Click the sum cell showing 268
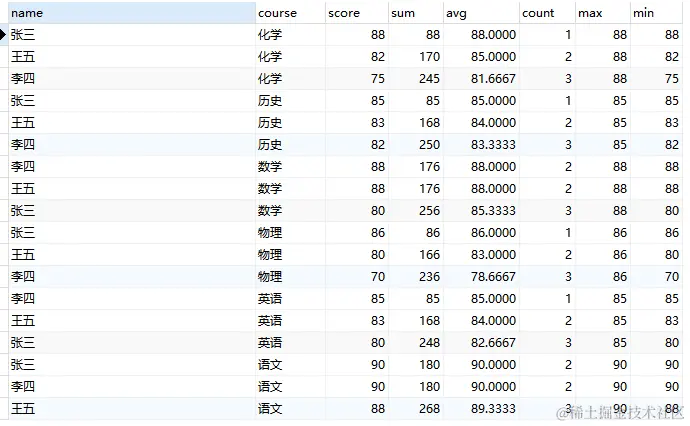Image resolution: width=690 pixels, height=426 pixels. (x=415, y=409)
